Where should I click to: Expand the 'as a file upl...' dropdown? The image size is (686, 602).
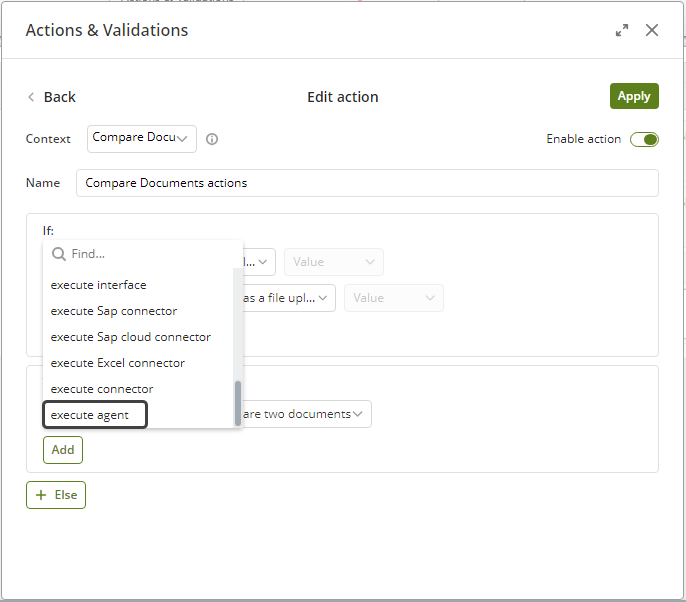click(289, 298)
